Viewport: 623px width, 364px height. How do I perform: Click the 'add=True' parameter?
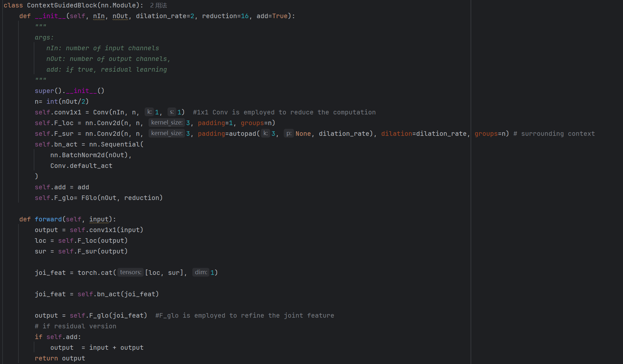(x=272, y=16)
